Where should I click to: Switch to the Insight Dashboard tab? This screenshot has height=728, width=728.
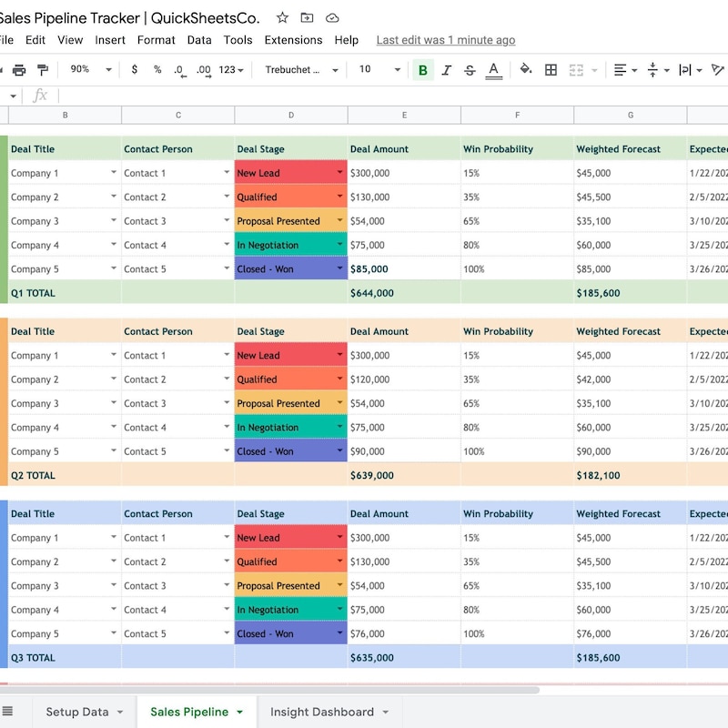point(320,712)
